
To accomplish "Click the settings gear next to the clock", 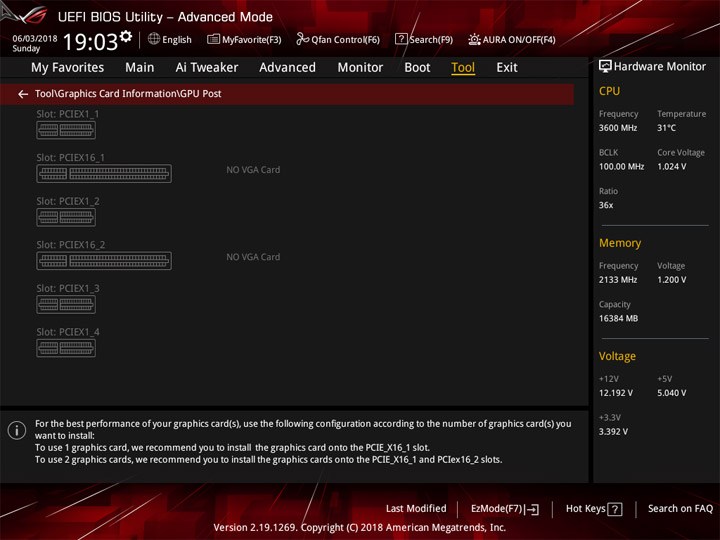I will pos(126,36).
